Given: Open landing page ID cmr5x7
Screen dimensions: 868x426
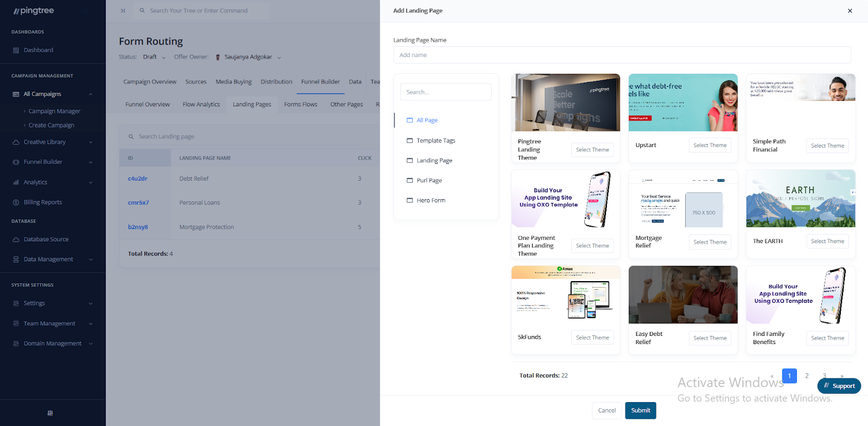Looking at the screenshot, I should tap(138, 203).
